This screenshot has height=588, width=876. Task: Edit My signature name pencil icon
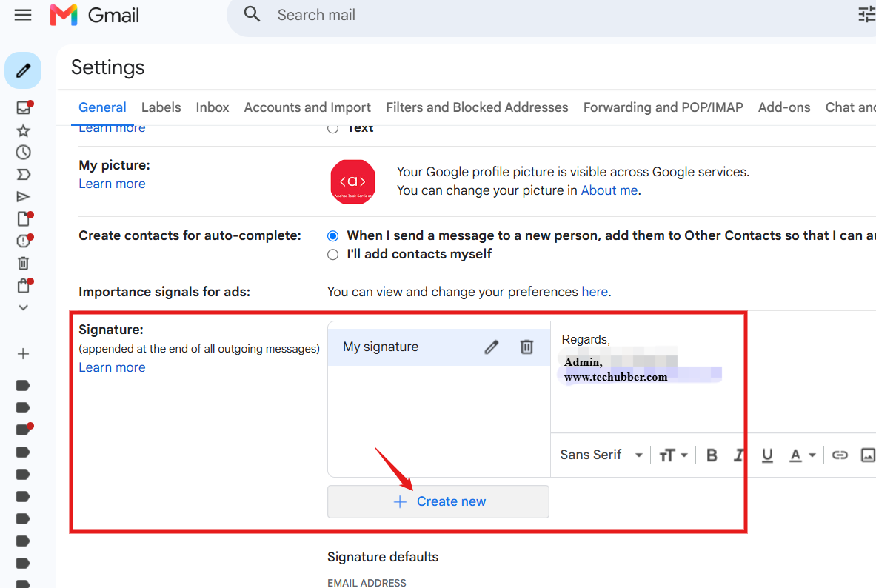tap(491, 347)
